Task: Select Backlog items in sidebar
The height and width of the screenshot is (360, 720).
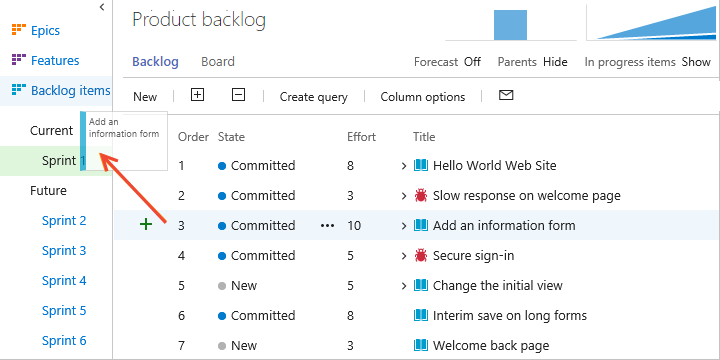Action: click(x=71, y=90)
